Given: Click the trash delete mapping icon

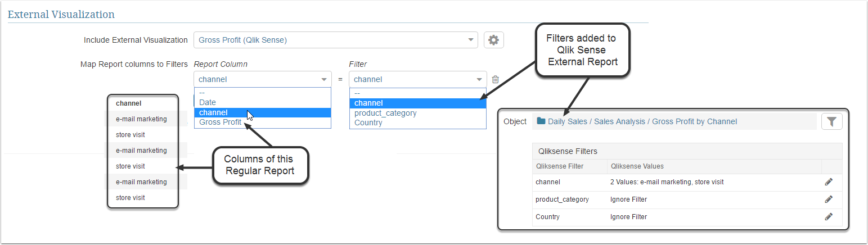Looking at the screenshot, I should coord(496,80).
